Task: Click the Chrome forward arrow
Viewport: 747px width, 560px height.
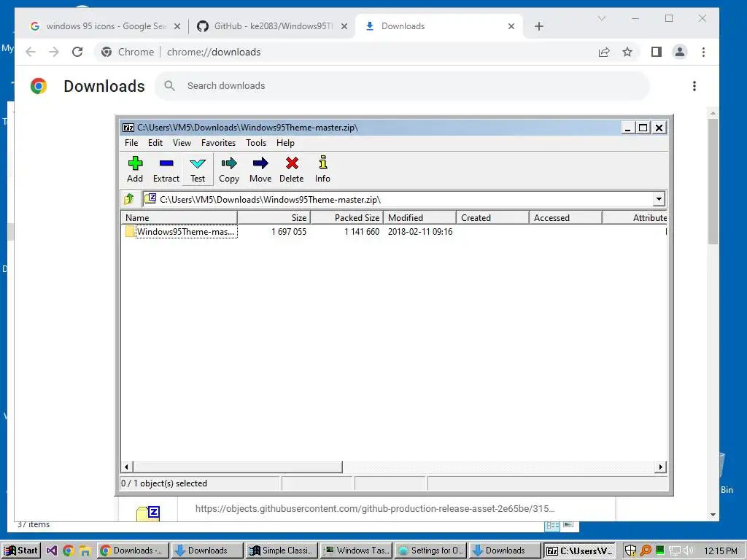Action: coord(54,52)
